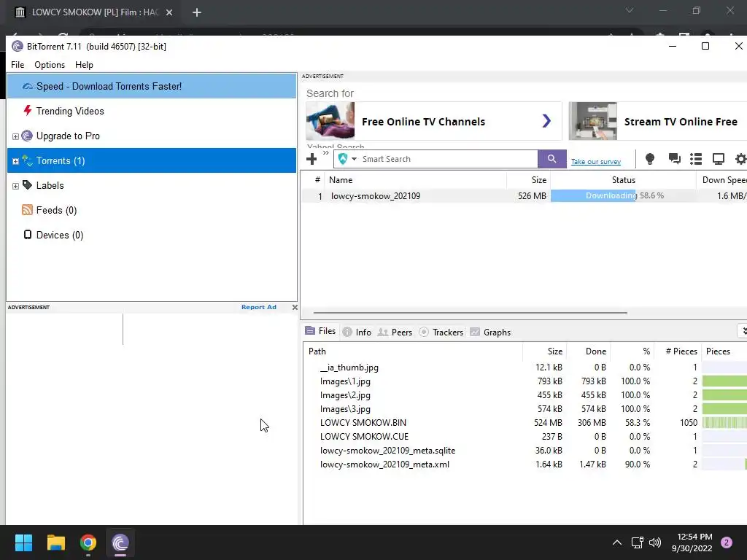Click the purple search magnifier button
This screenshot has width=747, height=560.
(x=551, y=159)
